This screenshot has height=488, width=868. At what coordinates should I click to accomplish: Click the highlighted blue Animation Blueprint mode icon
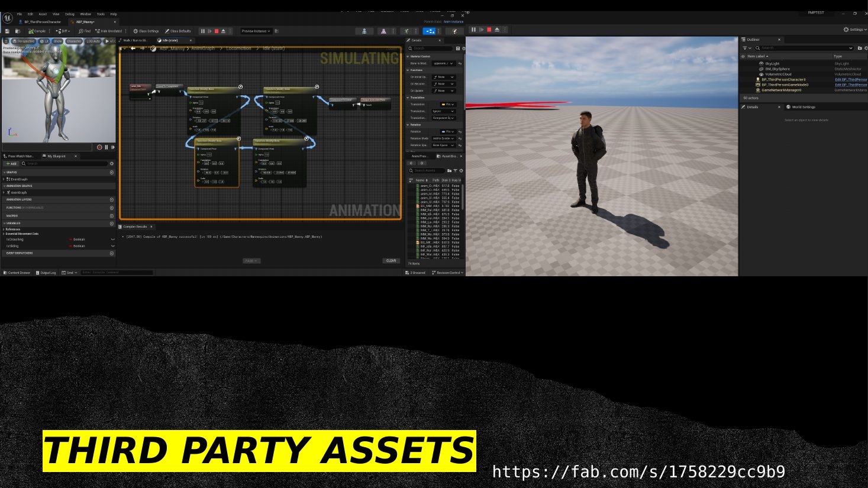[x=430, y=31]
